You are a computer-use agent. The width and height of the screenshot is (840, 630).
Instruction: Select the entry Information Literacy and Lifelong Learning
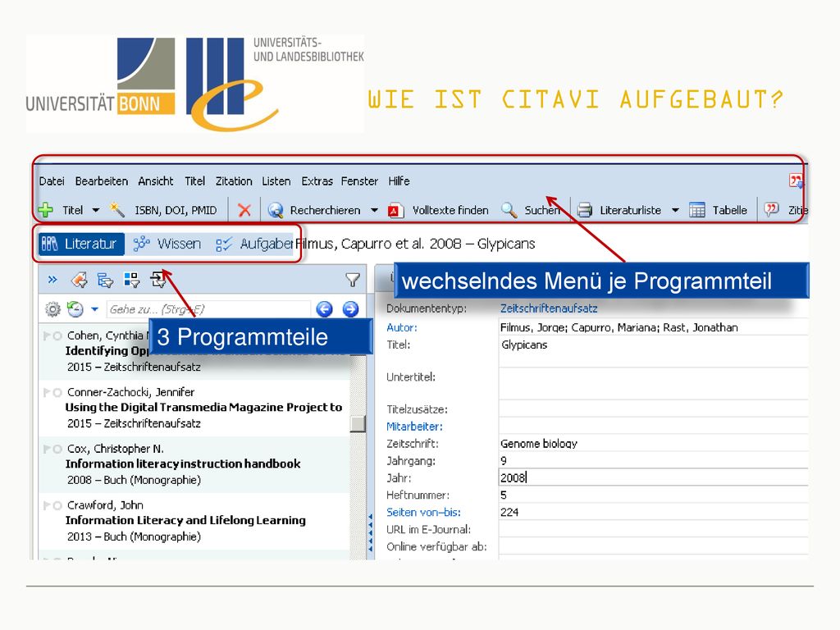(x=194, y=521)
